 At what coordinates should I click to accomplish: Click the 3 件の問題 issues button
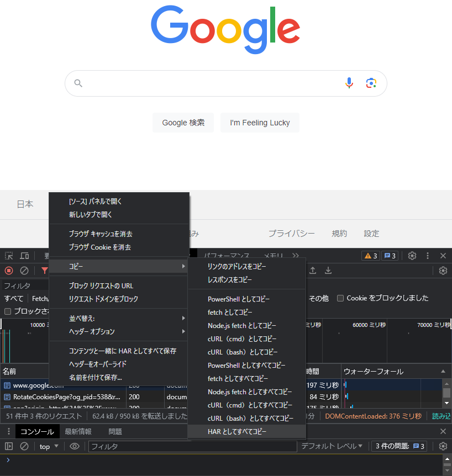click(x=399, y=446)
